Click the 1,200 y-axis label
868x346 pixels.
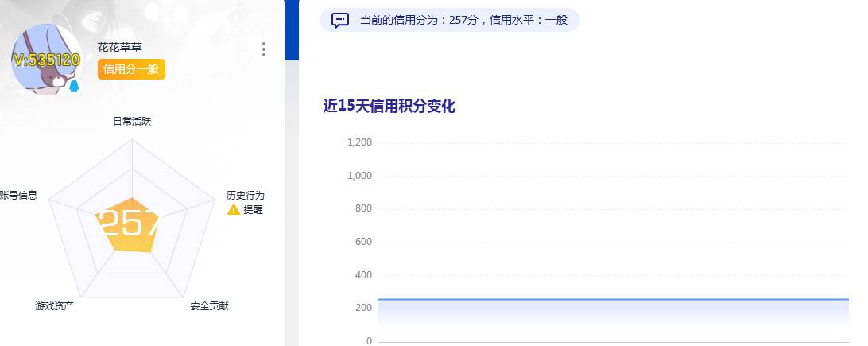(359, 142)
